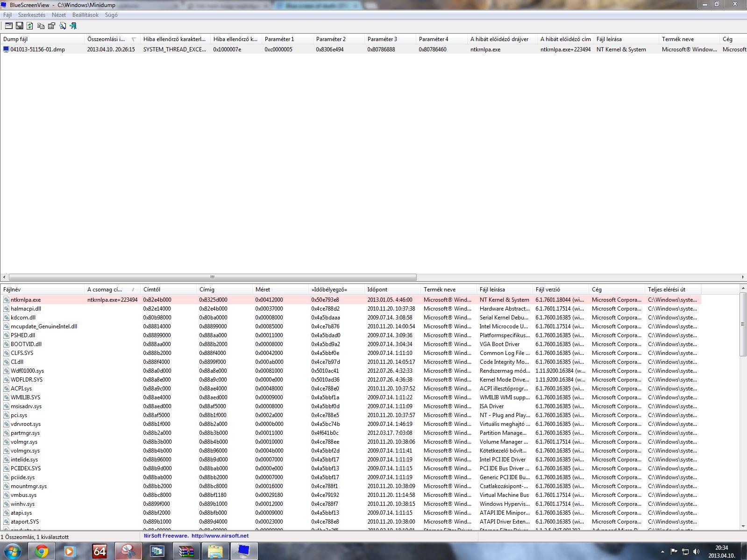Sort lower pane by »Időbélyegző« header
This screenshot has width=747, height=560.
336,290
